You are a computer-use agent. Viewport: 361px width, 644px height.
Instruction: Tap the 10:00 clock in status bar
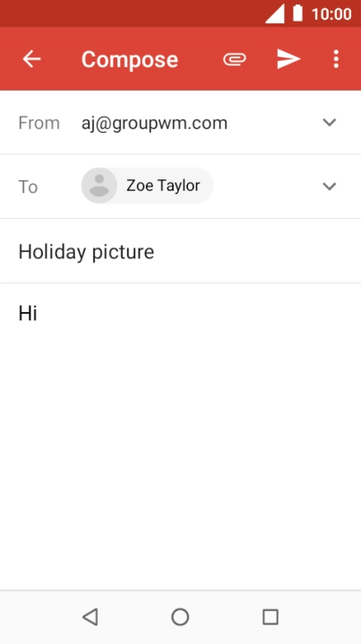[331, 14]
